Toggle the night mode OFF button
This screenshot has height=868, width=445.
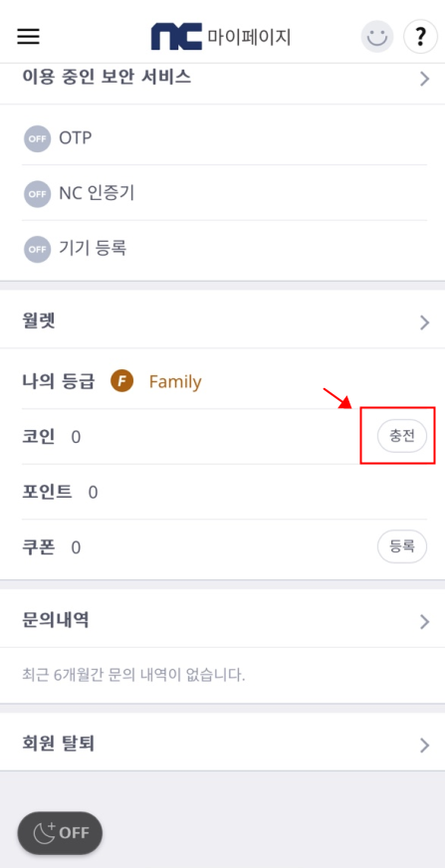coord(60,832)
